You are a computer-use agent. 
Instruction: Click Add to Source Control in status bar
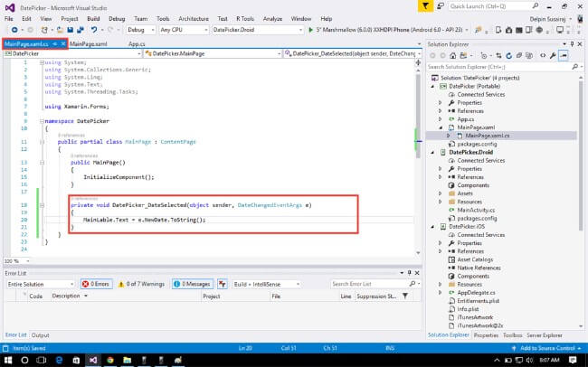[547, 348]
